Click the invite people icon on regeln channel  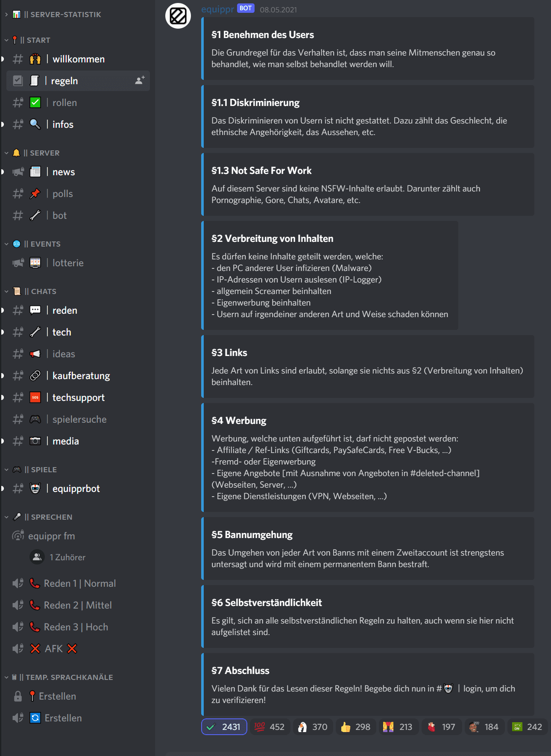point(140,80)
